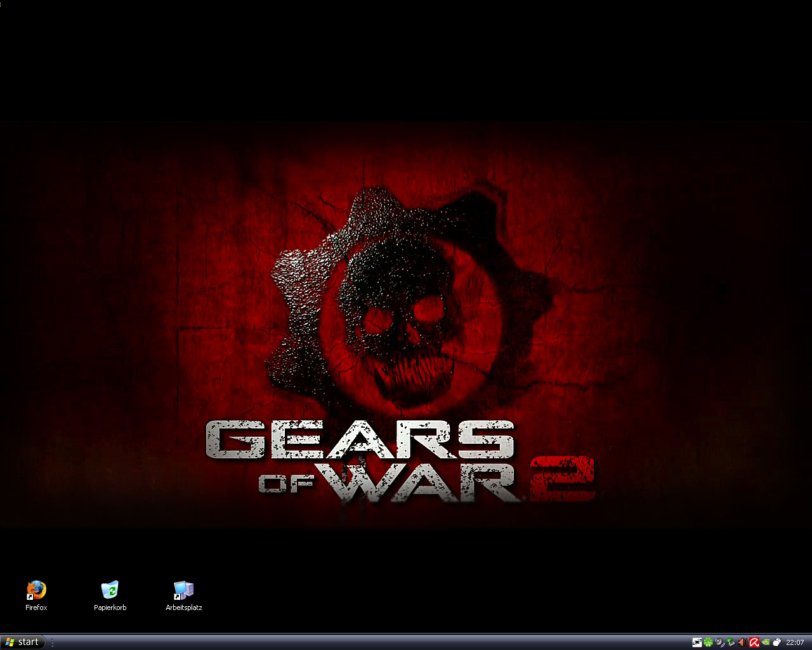Select the Papierkorb recycle bin icon
The width and height of the screenshot is (812, 650).
pyautogui.click(x=110, y=590)
